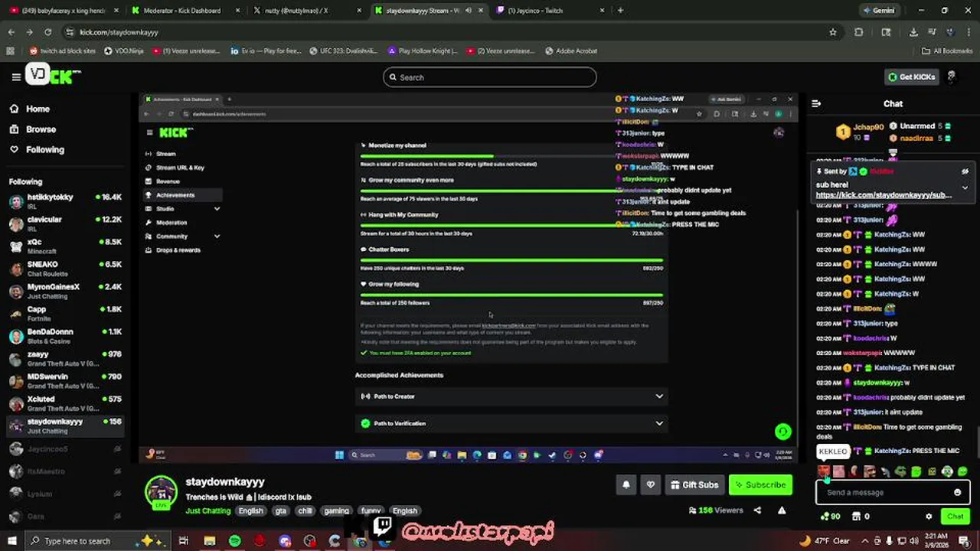Open clavicular channel in Following list
The height and width of the screenshot is (551, 980).
coord(65,223)
